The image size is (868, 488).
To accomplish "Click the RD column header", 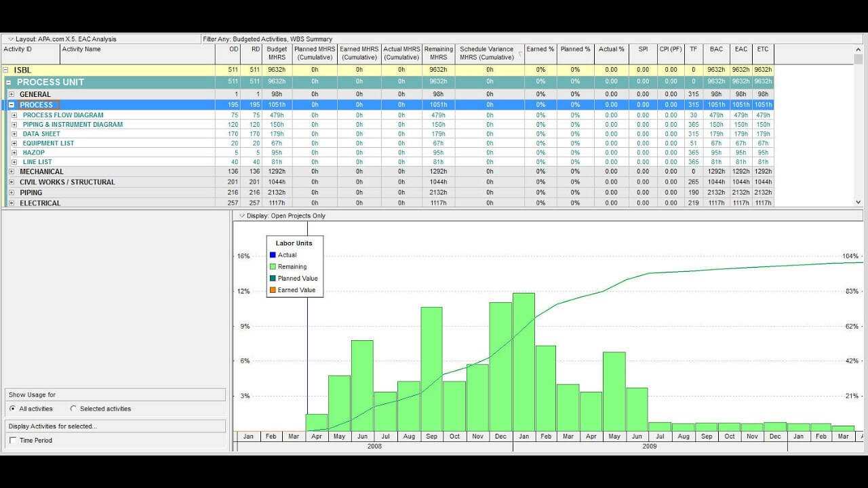I will click(x=252, y=54).
